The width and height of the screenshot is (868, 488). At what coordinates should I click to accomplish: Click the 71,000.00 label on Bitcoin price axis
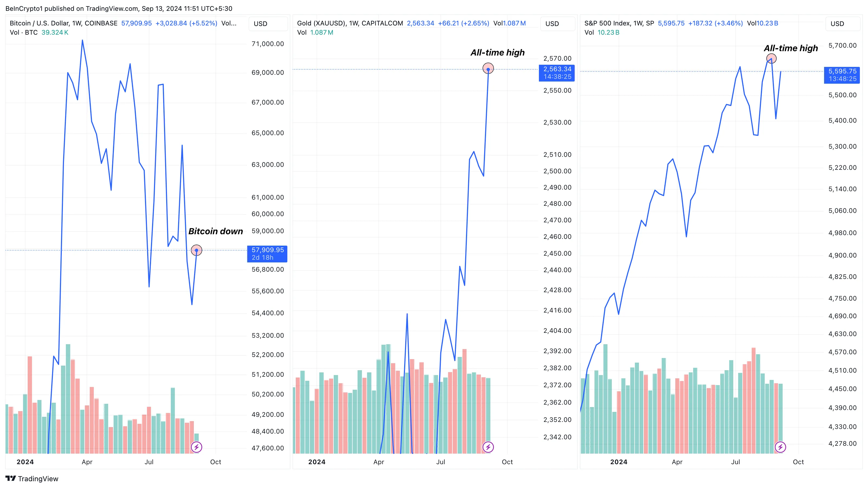coord(268,44)
